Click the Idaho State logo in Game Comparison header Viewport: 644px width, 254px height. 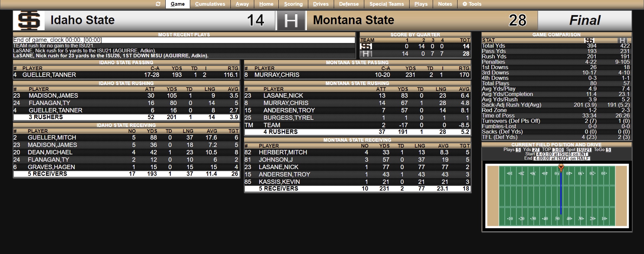pyautogui.click(x=589, y=40)
